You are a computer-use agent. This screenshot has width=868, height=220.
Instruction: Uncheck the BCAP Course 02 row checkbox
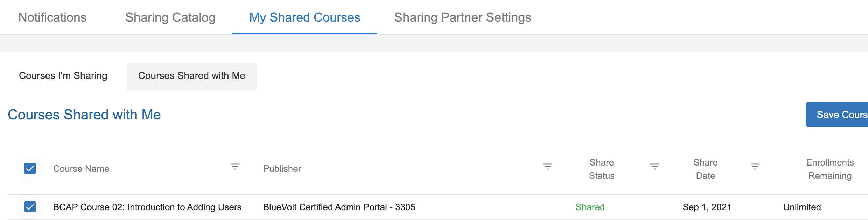30,207
